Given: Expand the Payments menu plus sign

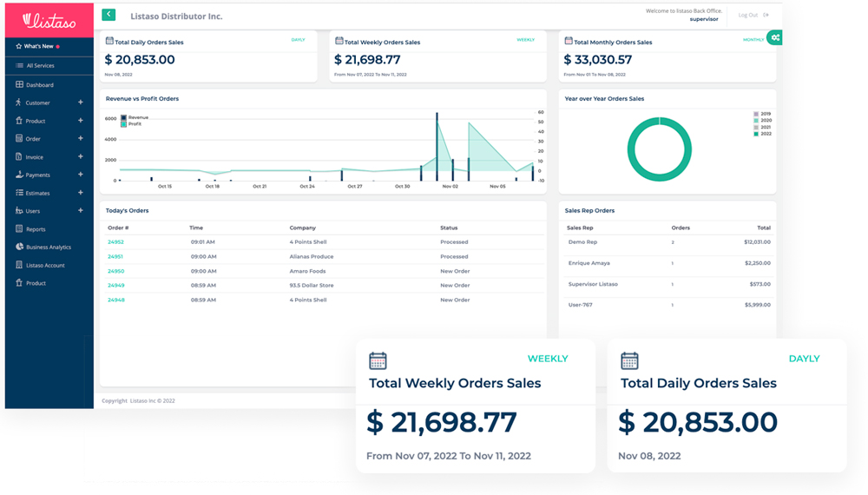Looking at the screenshot, I should click(80, 175).
